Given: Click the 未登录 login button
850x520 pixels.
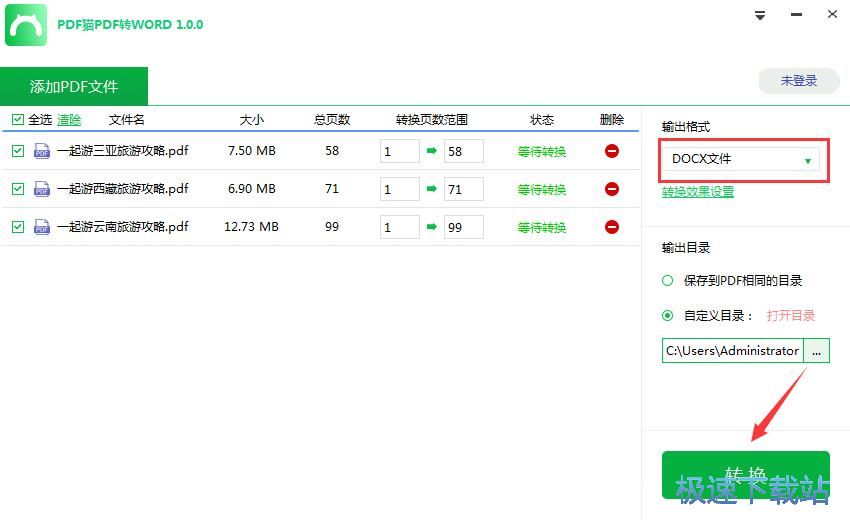Looking at the screenshot, I should point(798,81).
